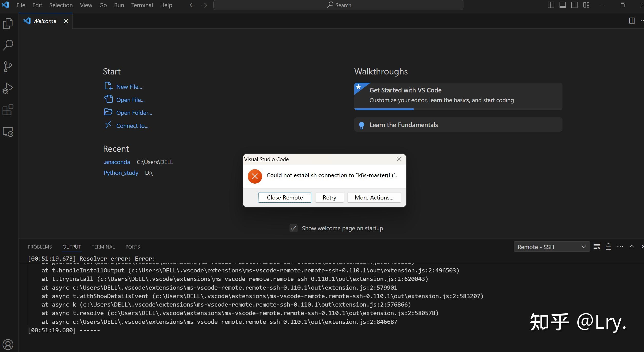
Task: Switch to the TERMINAL panel tab
Action: [x=103, y=247]
